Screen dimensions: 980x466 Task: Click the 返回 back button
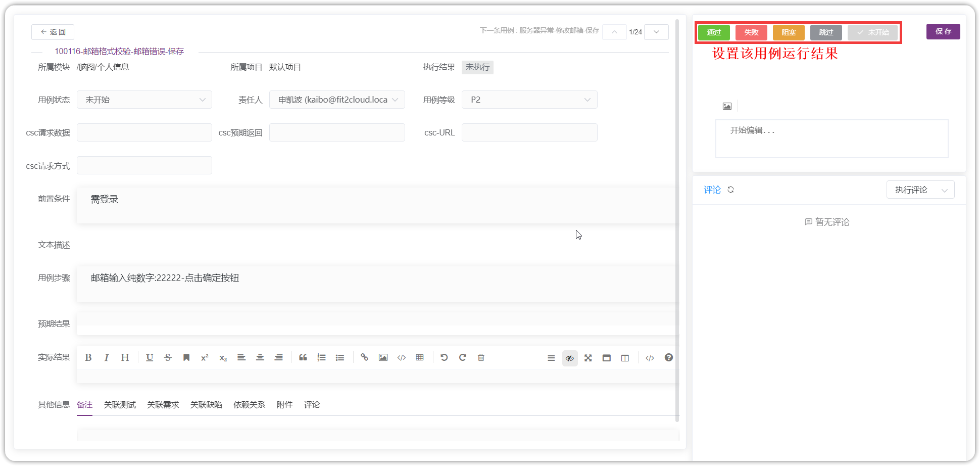(53, 32)
